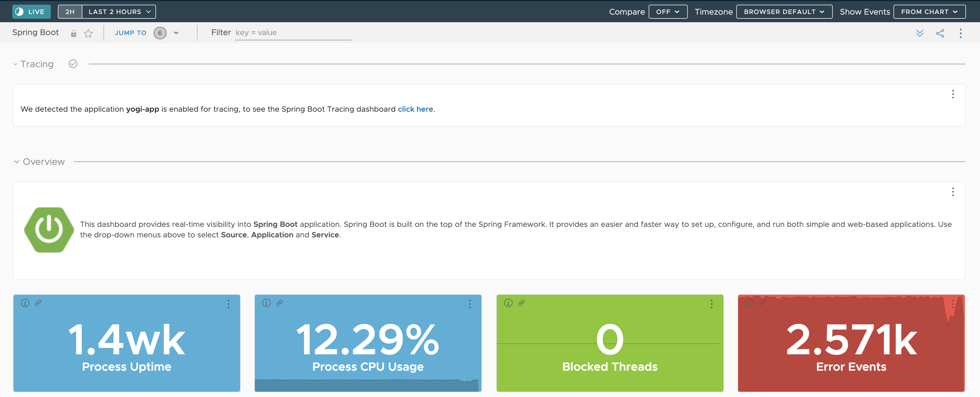Open the dashboard kebab options menu
This screenshot has height=397, width=980.
pyautogui.click(x=961, y=33)
